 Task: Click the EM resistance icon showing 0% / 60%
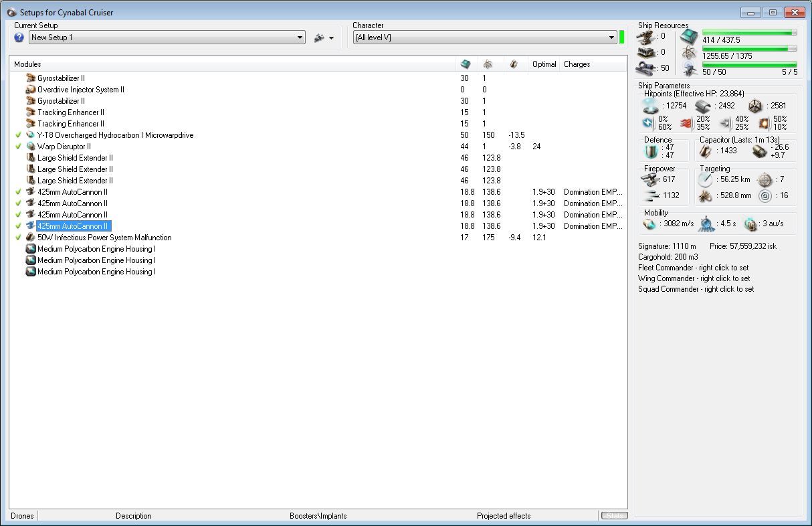coord(648,123)
